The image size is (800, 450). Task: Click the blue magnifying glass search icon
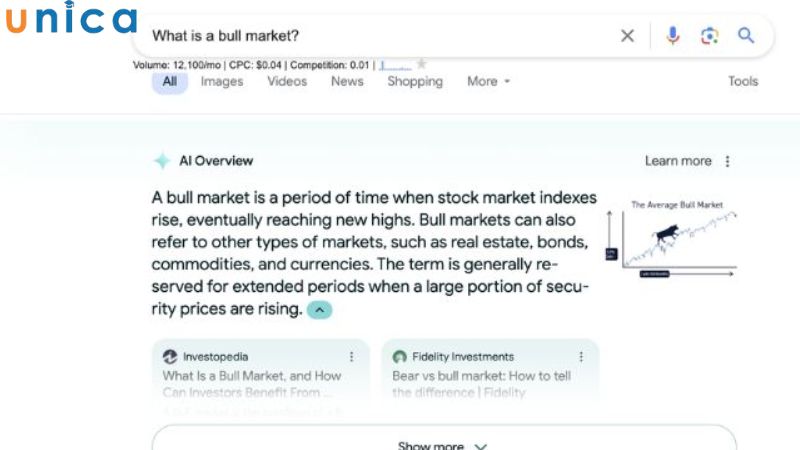click(746, 36)
